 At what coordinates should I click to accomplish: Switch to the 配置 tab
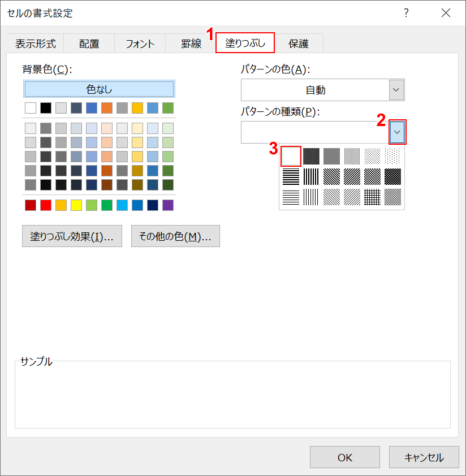coord(89,44)
